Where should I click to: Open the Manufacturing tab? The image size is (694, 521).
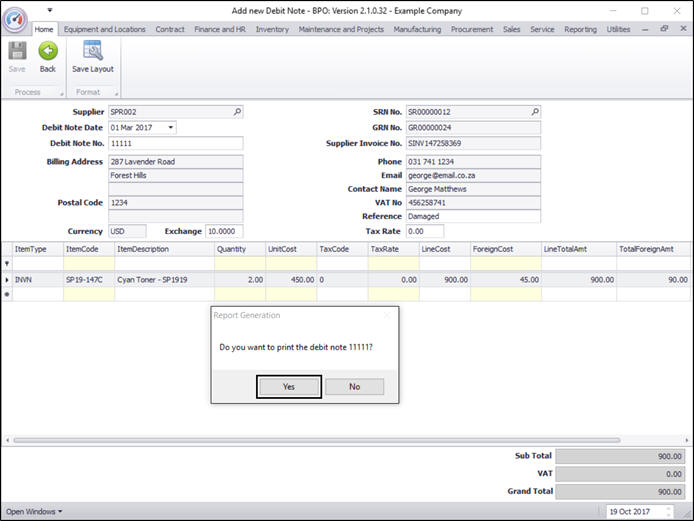coord(417,29)
